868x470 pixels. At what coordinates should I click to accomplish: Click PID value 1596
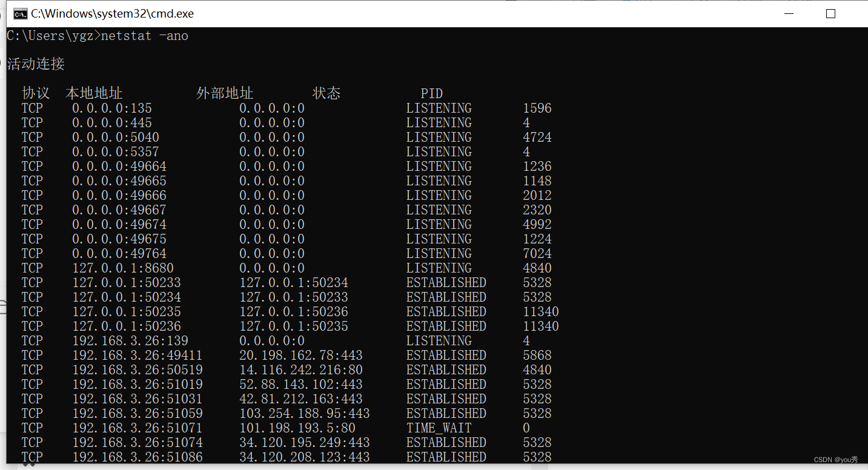(537, 108)
